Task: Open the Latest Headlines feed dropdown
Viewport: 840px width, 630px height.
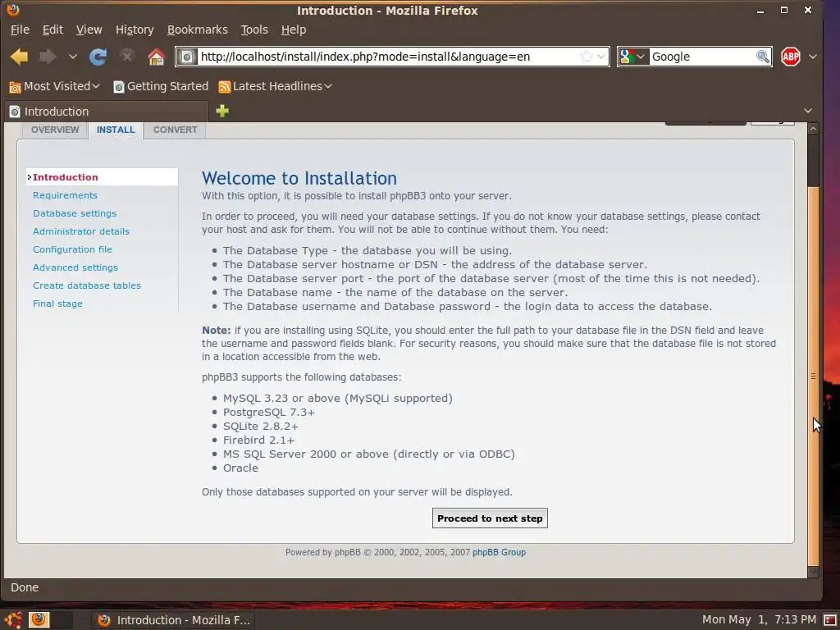Action: 276,86
